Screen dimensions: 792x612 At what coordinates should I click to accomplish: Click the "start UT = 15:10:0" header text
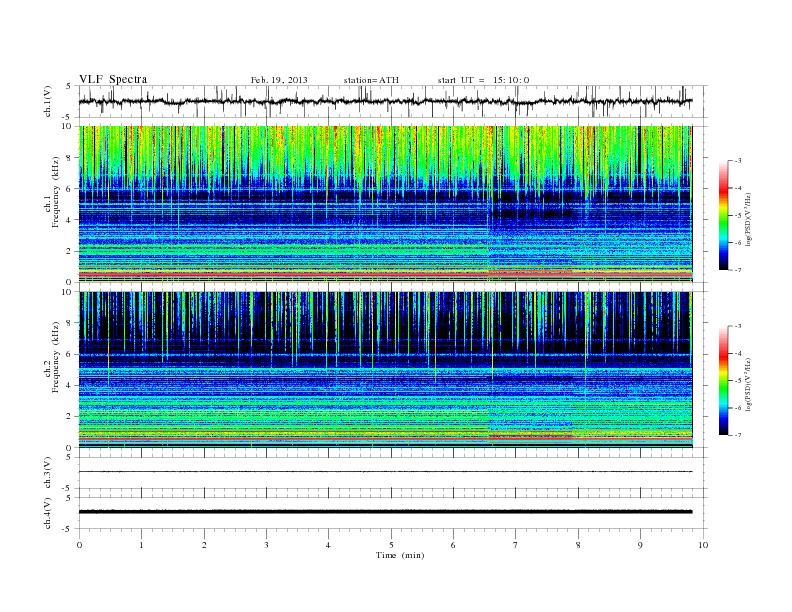click(483, 80)
